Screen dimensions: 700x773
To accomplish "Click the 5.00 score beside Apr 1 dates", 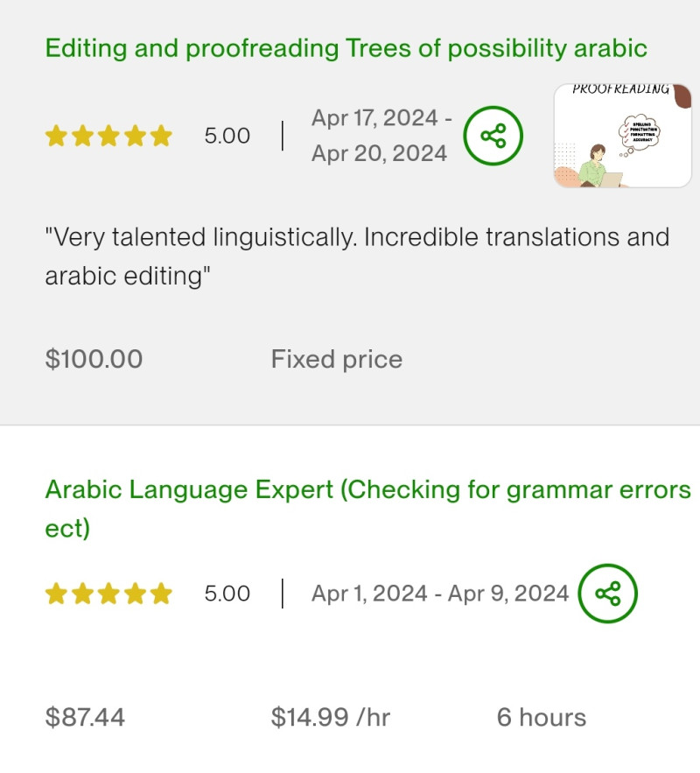I will tap(227, 594).
